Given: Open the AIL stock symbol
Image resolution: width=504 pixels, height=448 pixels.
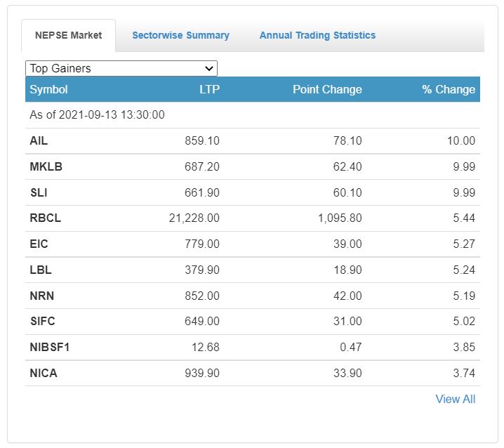Looking at the screenshot, I should 39,140.
